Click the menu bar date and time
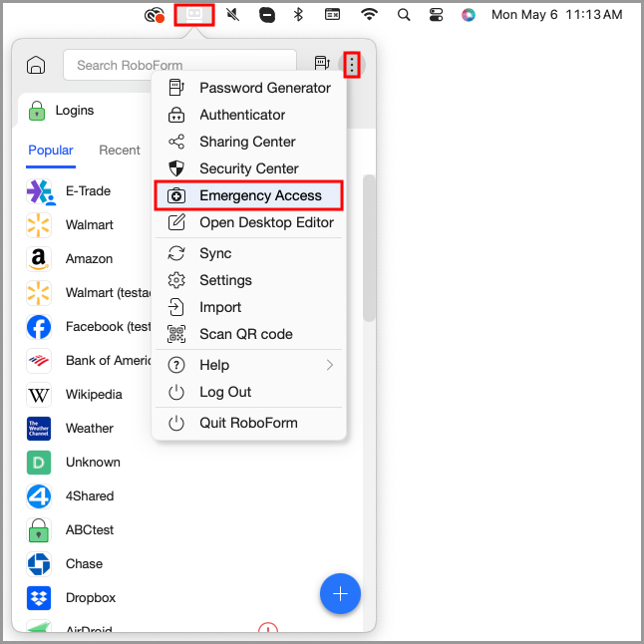Image resolution: width=644 pixels, height=644 pixels. click(557, 15)
